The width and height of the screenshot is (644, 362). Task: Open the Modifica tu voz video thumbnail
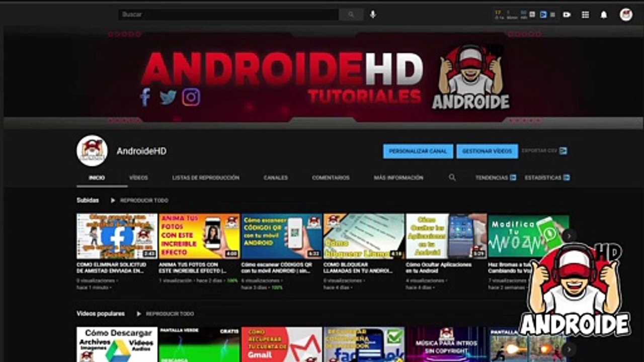pyautogui.click(x=528, y=235)
